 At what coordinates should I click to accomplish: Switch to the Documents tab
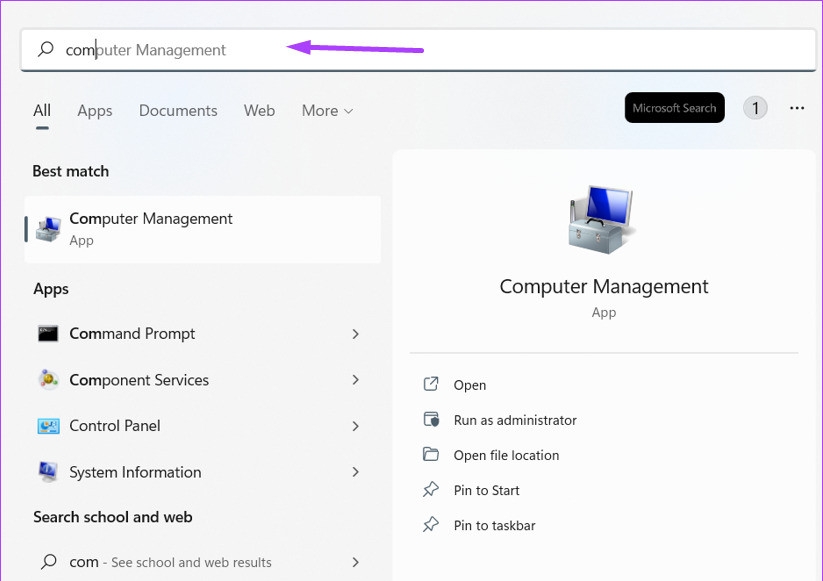click(178, 110)
